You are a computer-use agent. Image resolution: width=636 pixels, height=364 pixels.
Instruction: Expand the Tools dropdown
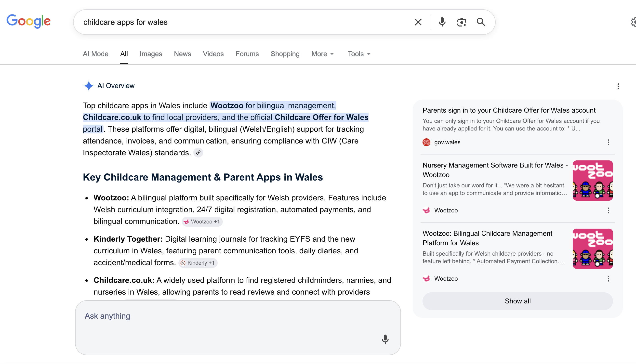[359, 54]
